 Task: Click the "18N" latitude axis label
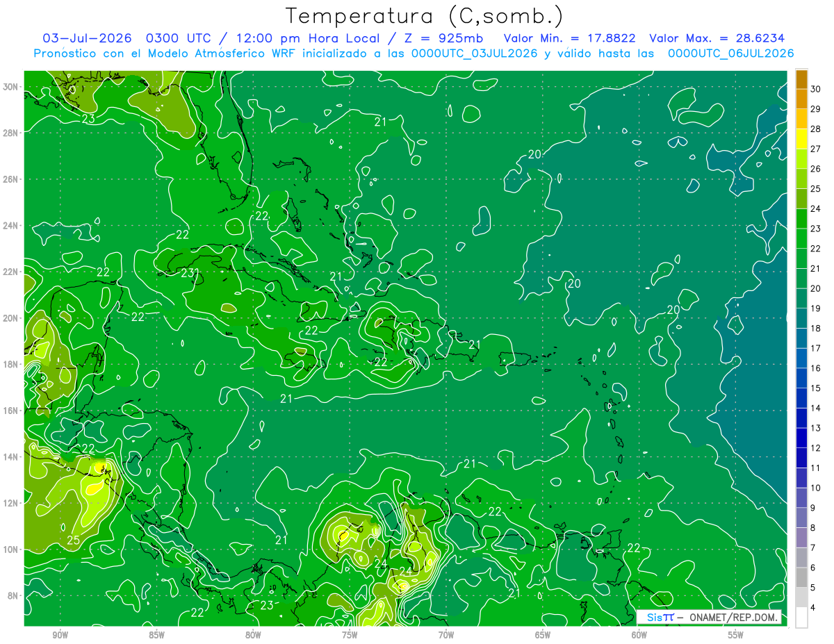click(11, 364)
